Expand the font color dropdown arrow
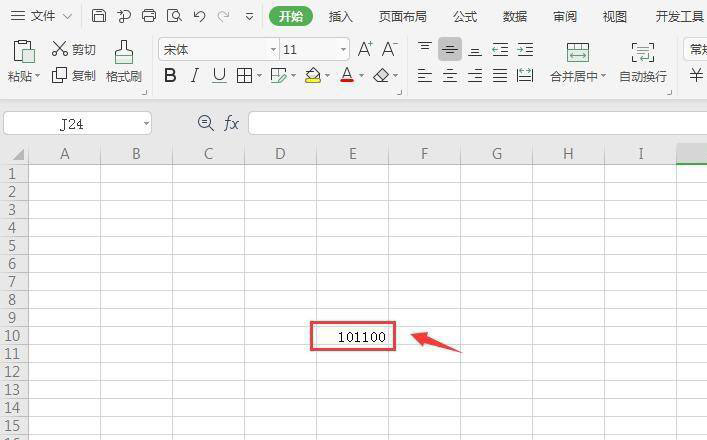This screenshot has height=440, width=707. point(361,75)
